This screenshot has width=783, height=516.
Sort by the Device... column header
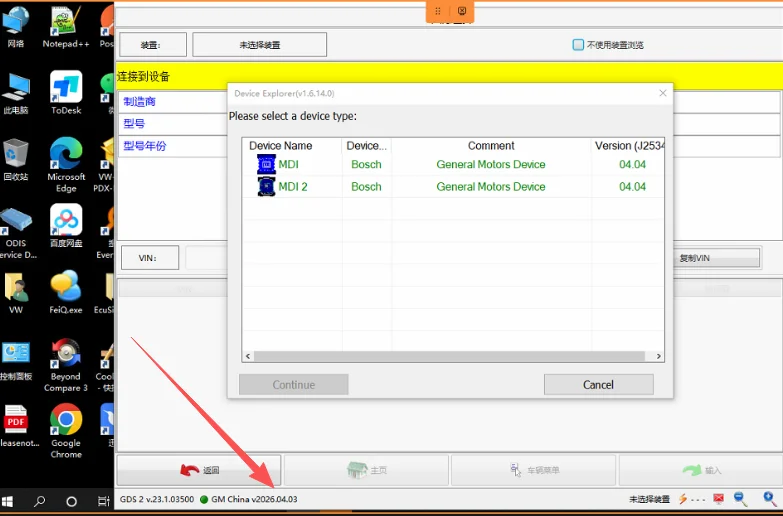pos(367,145)
